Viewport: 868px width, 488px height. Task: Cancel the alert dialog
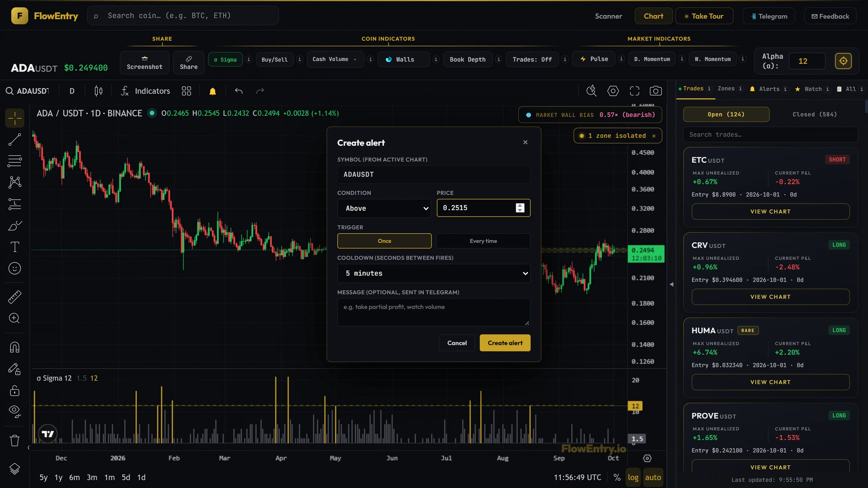pyautogui.click(x=457, y=343)
